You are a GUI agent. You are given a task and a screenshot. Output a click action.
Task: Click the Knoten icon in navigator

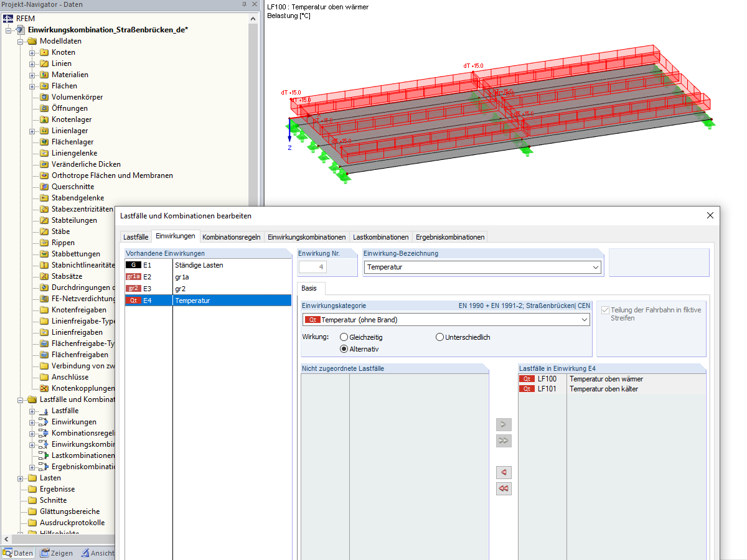click(44, 52)
